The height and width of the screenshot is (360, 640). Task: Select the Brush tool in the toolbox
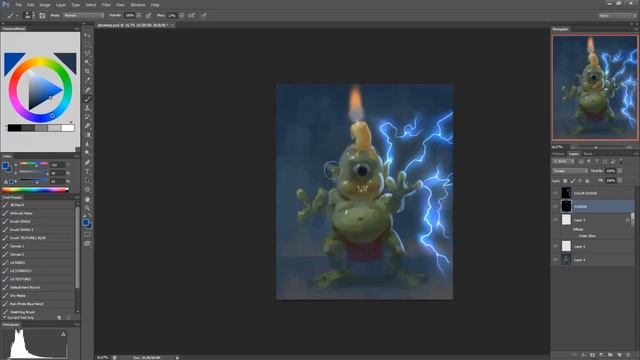point(87,99)
